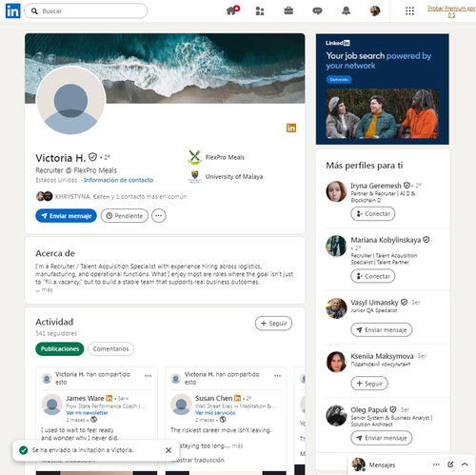Click Explore jobs button in the ad

coord(339,79)
